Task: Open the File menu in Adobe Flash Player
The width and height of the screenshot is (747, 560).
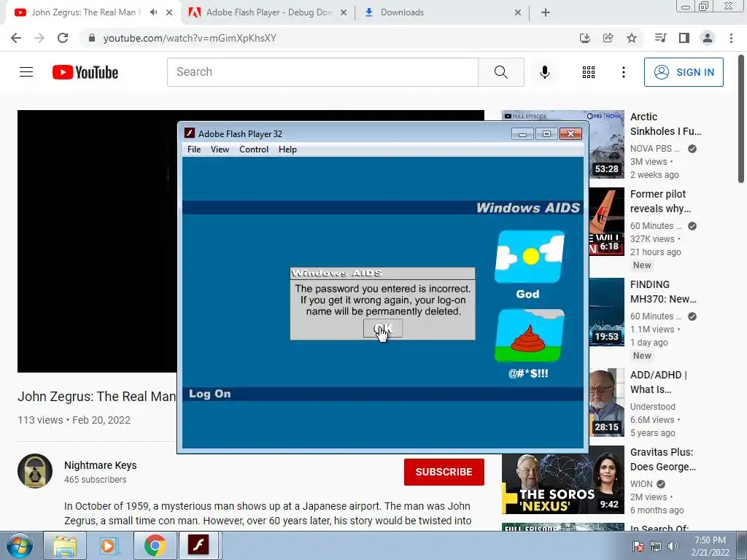Action: pyautogui.click(x=194, y=149)
